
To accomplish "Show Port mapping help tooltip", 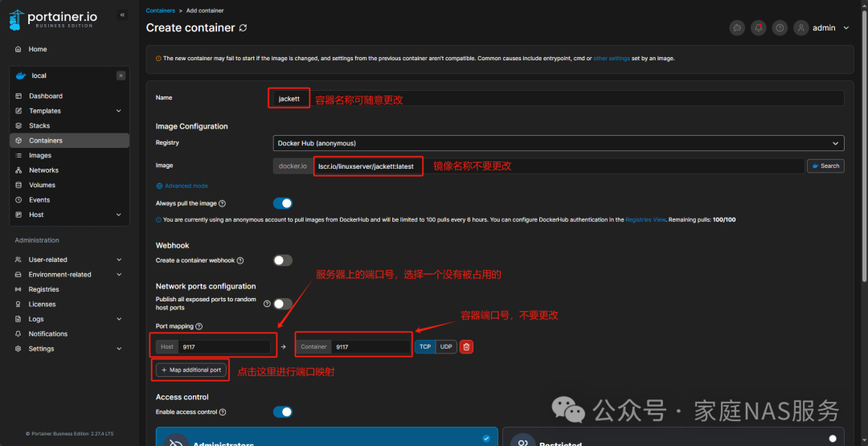I will 199,326.
